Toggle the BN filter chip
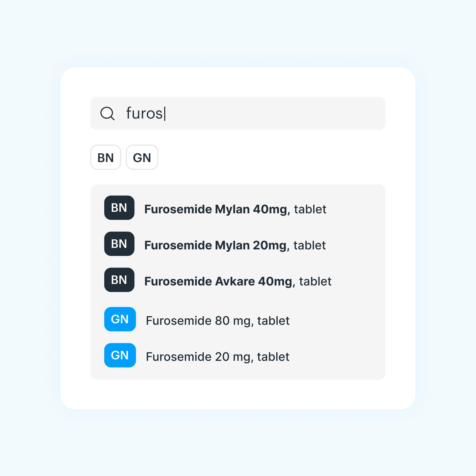This screenshot has width=476, height=476. 106,157
